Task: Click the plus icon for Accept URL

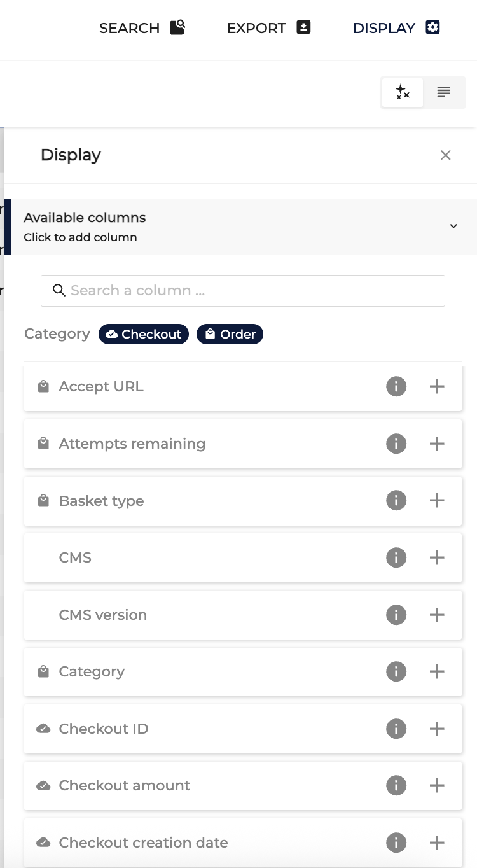Action: tap(437, 386)
